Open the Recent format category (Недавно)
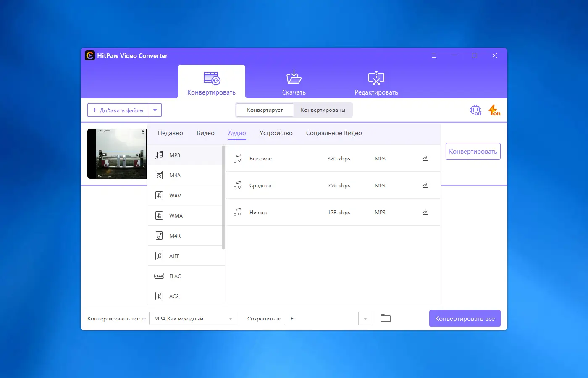 pyautogui.click(x=170, y=133)
